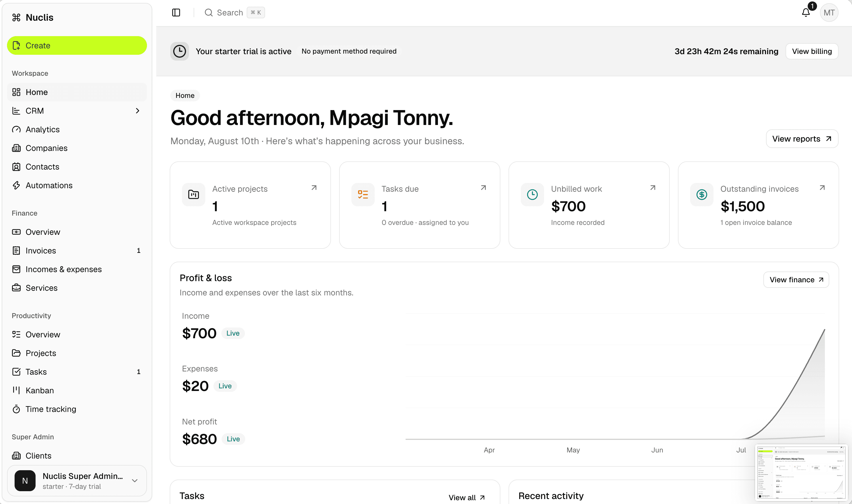Screen dimensions: 852x504
Task: Click the "1 open invoice balance" text
Action: tap(756, 223)
